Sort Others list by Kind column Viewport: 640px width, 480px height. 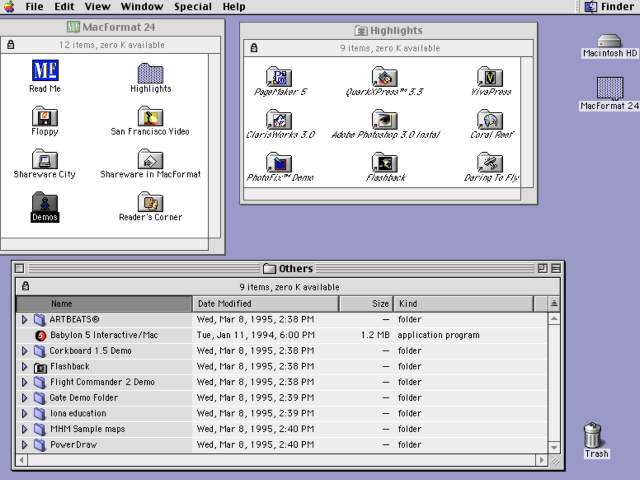point(463,304)
